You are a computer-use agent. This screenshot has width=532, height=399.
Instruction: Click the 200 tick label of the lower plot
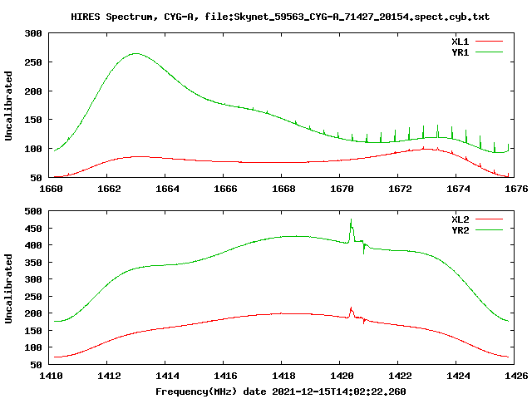[33, 313]
